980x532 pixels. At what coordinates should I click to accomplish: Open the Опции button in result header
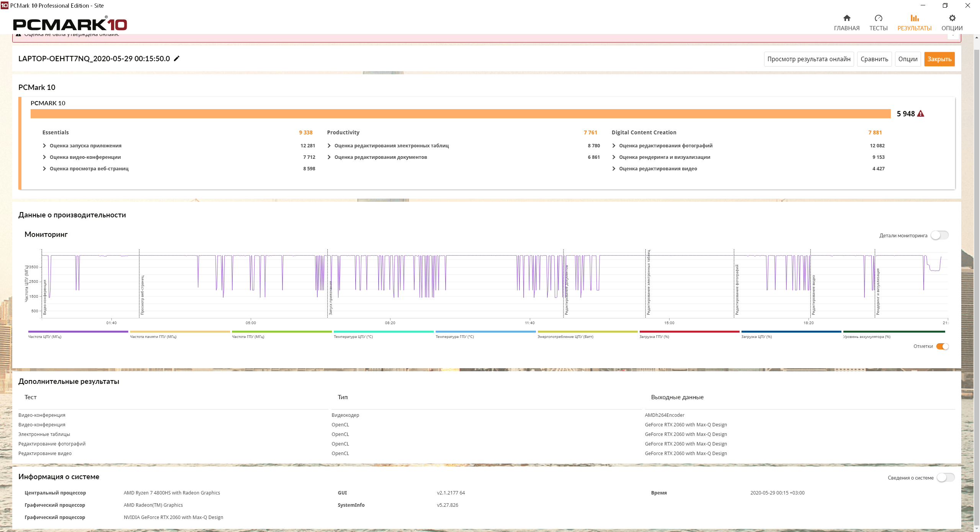908,59
